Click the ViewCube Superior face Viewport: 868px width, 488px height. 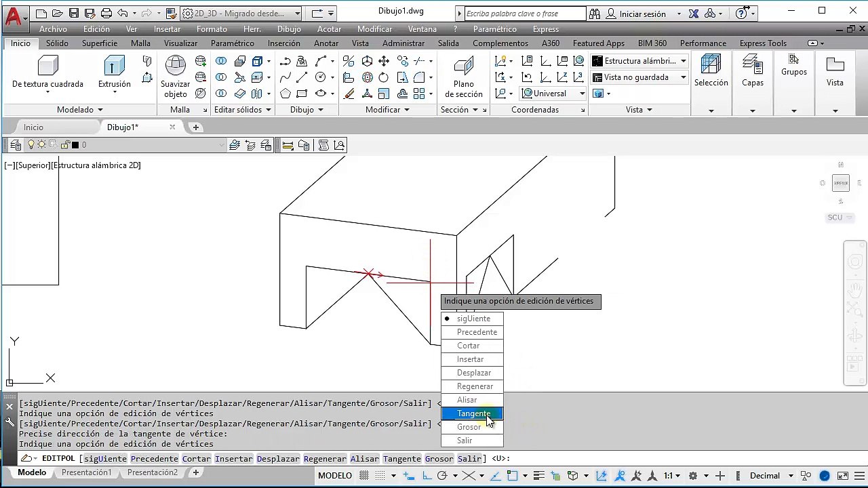[840, 183]
